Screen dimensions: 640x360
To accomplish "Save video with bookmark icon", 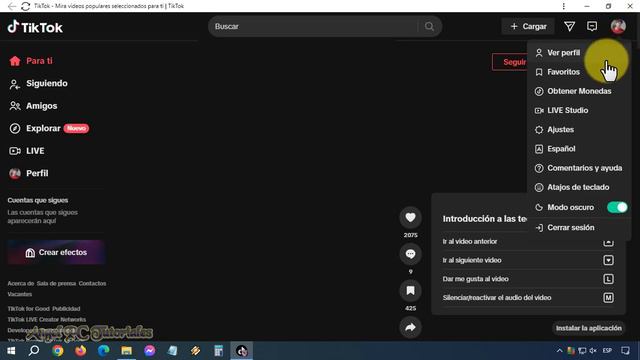I will click(410, 290).
